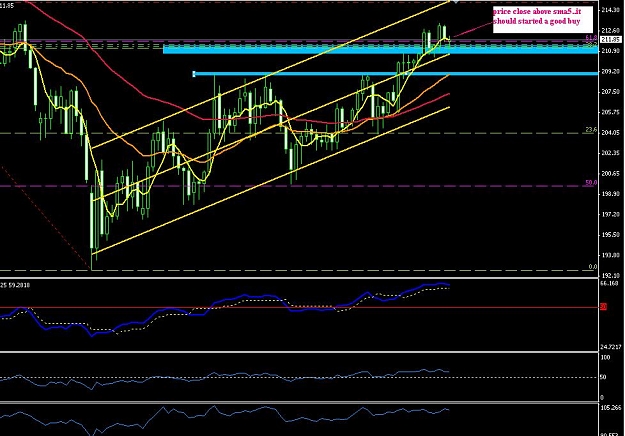The width and height of the screenshot is (625, 436).
Task: Select the purple 61.8 Fibonacci level label
Action: 591,37
